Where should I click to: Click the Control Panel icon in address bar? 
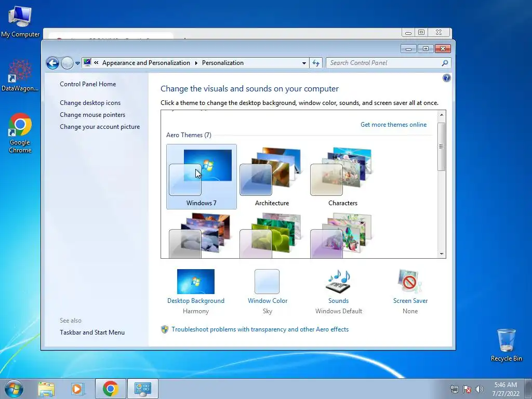pos(87,62)
